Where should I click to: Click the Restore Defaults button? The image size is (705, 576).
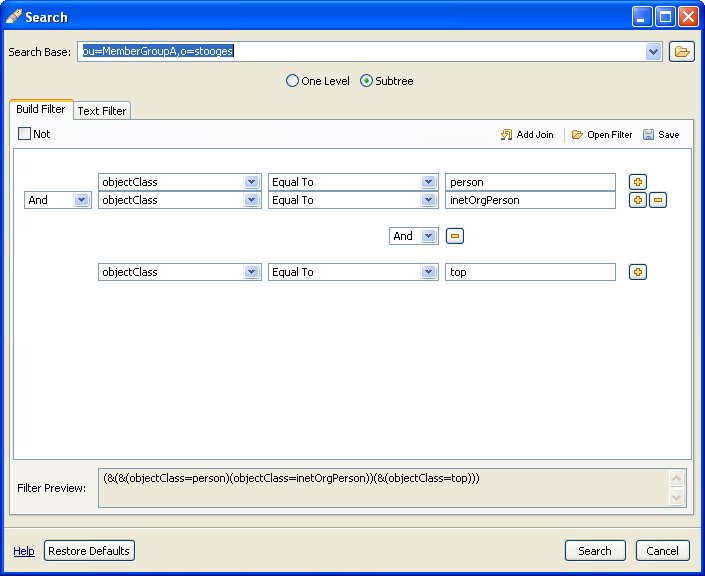pyautogui.click(x=89, y=551)
